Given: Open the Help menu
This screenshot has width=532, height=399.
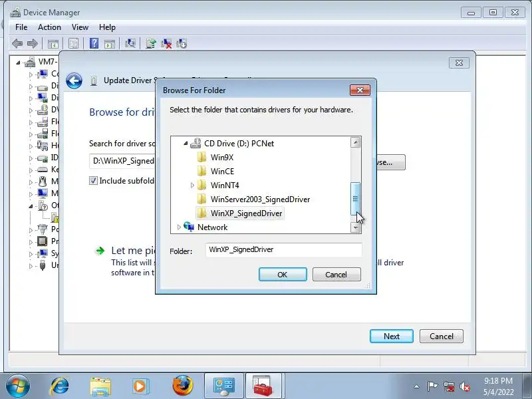Looking at the screenshot, I should (x=107, y=27).
